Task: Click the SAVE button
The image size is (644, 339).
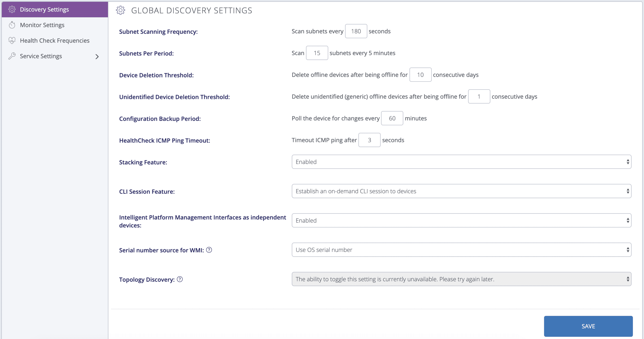Action: point(588,326)
